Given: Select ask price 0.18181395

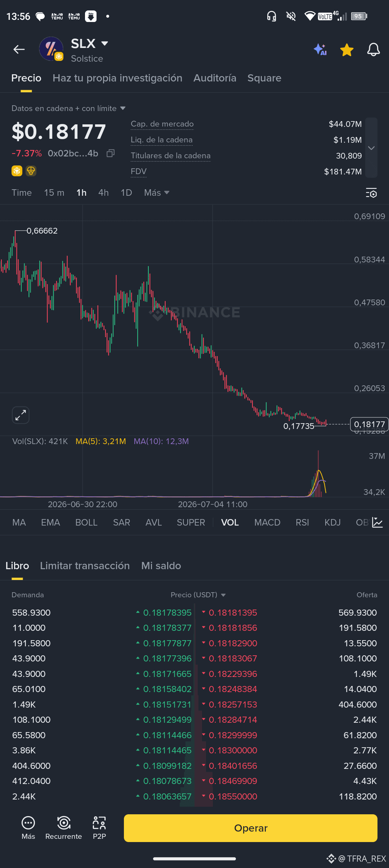Looking at the screenshot, I should (x=233, y=612).
